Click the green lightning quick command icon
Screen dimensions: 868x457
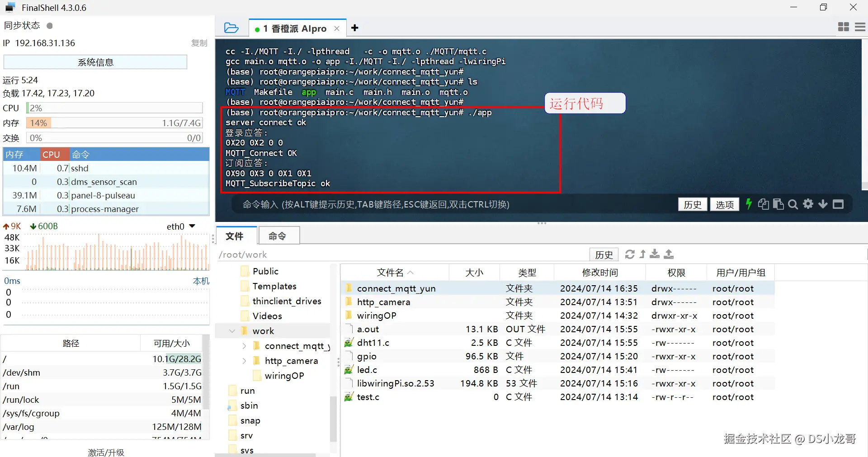[x=749, y=204]
